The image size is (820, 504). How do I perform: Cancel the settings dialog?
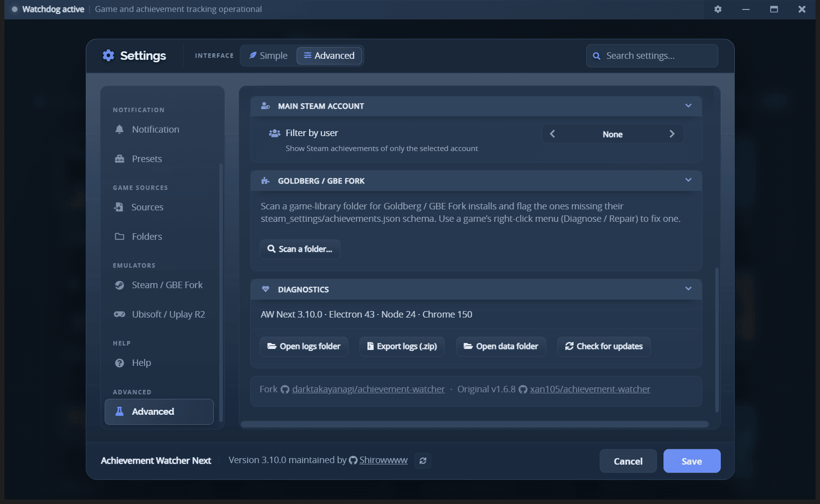click(628, 461)
